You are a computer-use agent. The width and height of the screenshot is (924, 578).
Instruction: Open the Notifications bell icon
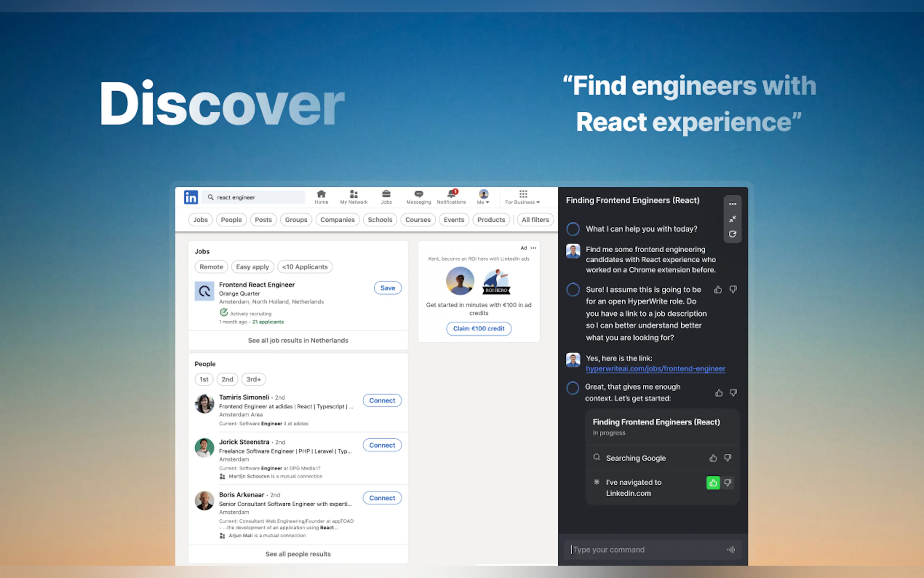coord(451,197)
